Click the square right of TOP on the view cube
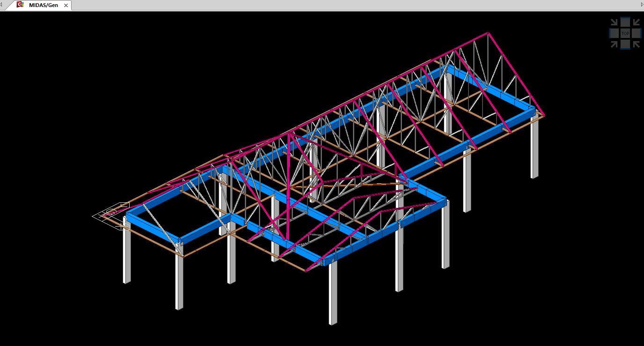The height and width of the screenshot is (346, 644). tap(637, 33)
